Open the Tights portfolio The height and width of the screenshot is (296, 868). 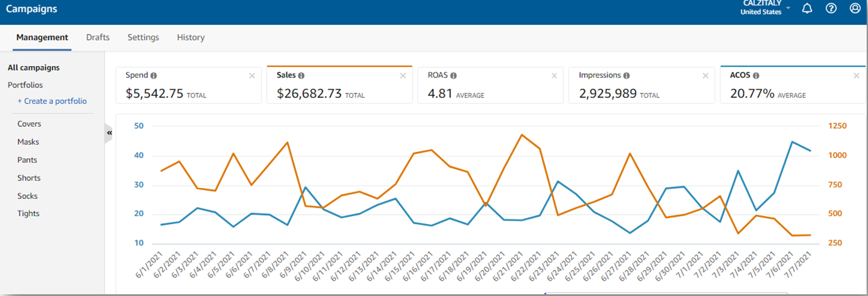click(28, 214)
